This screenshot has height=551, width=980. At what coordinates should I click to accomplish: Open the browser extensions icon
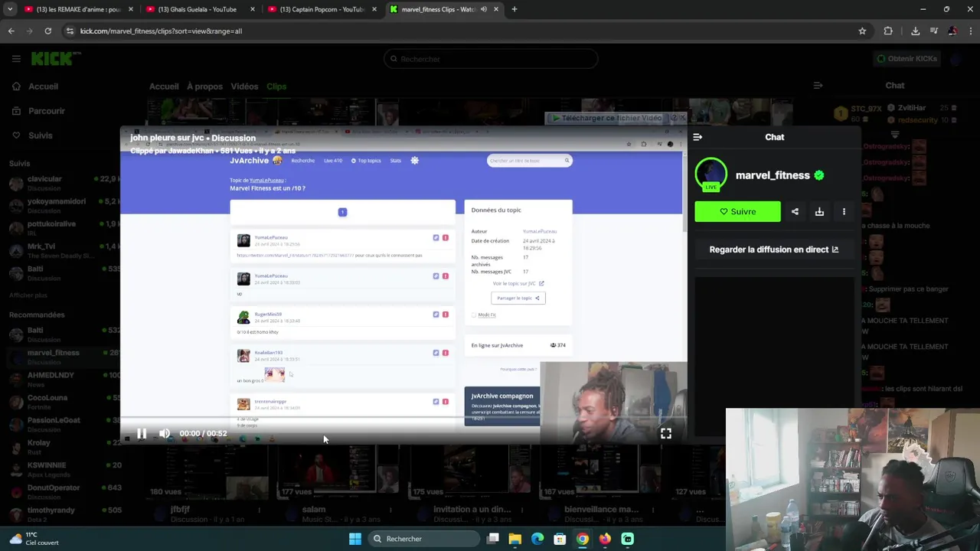tap(888, 31)
